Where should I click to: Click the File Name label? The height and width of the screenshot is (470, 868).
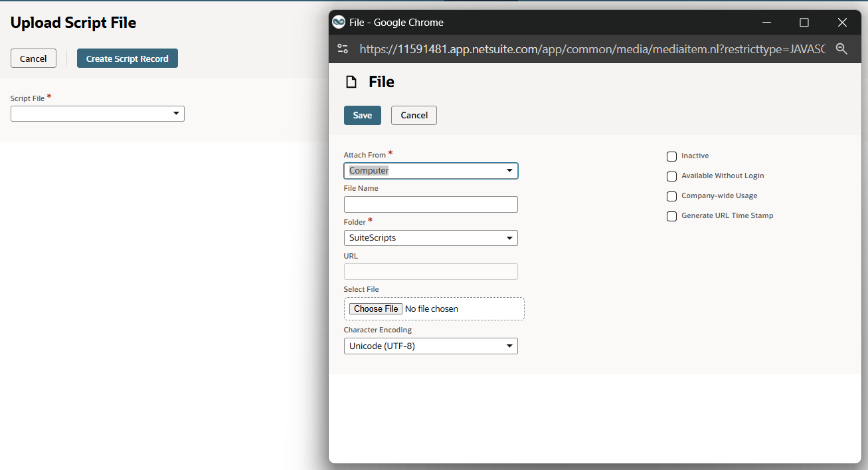(x=361, y=188)
